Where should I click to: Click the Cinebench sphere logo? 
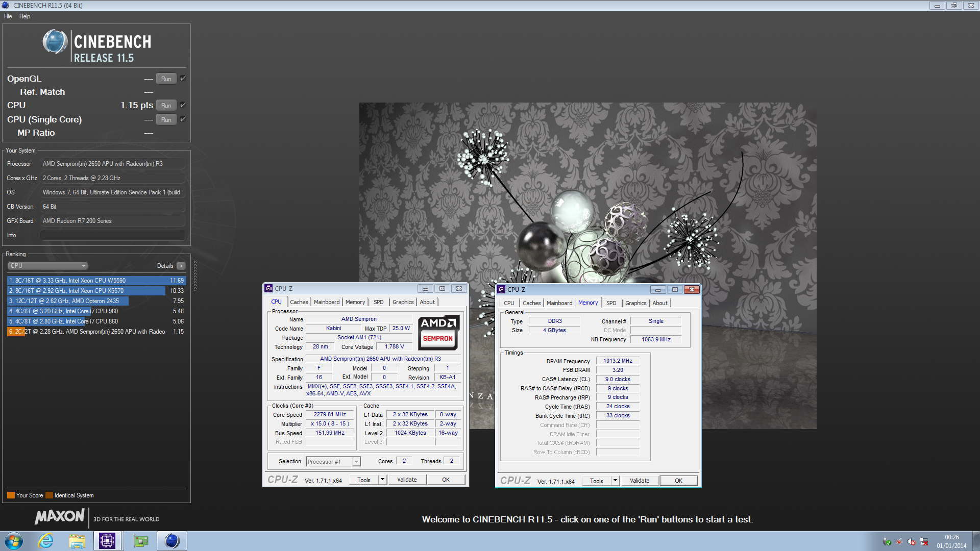(55, 42)
